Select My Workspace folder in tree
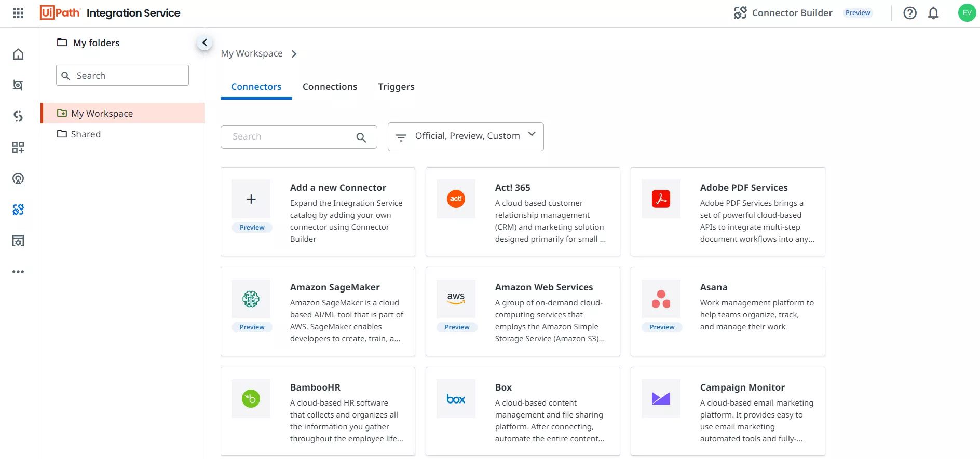The image size is (980, 459). pyautogui.click(x=102, y=114)
